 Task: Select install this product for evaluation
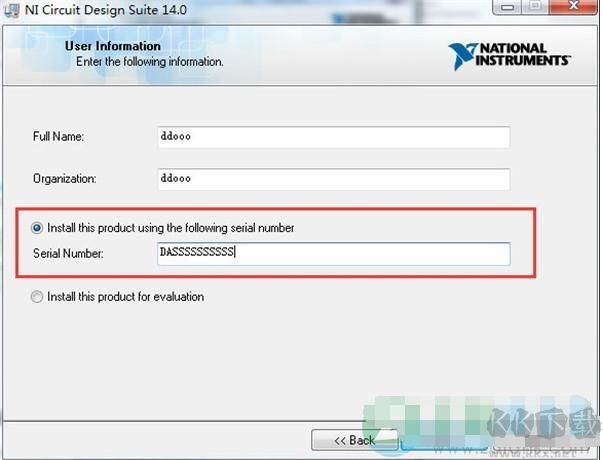[x=37, y=297]
